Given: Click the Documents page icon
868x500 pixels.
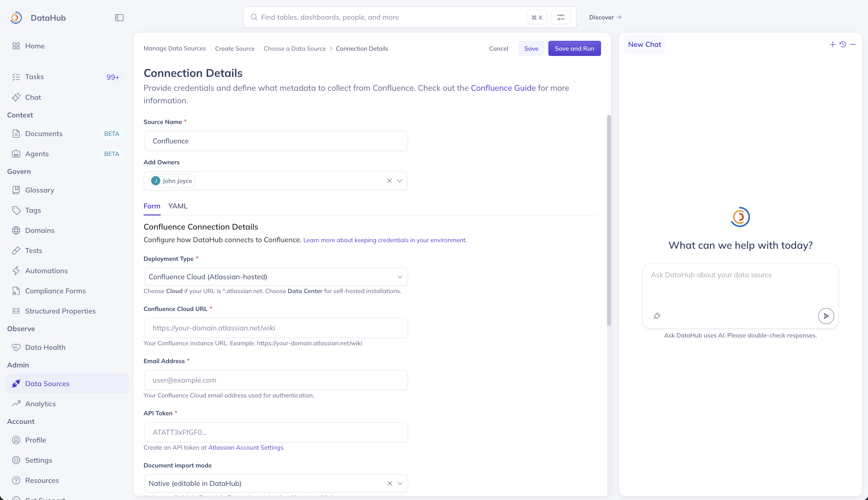Looking at the screenshot, I should click(16, 134).
